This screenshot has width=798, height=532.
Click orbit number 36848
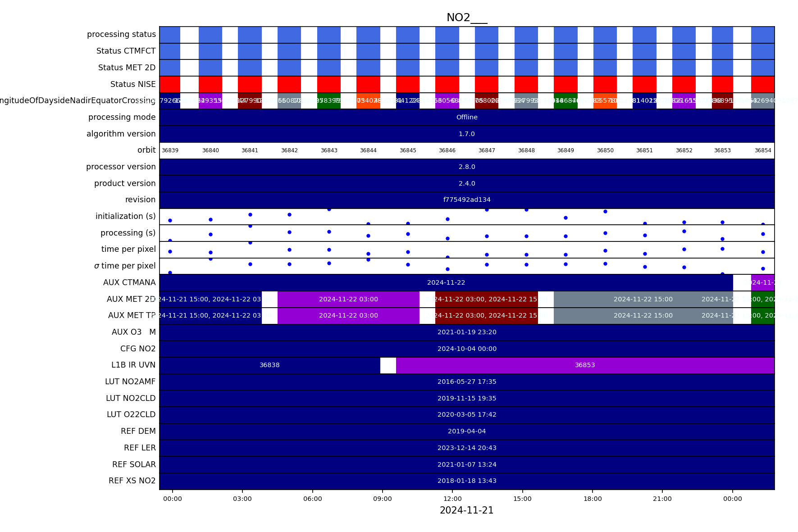click(x=526, y=150)
